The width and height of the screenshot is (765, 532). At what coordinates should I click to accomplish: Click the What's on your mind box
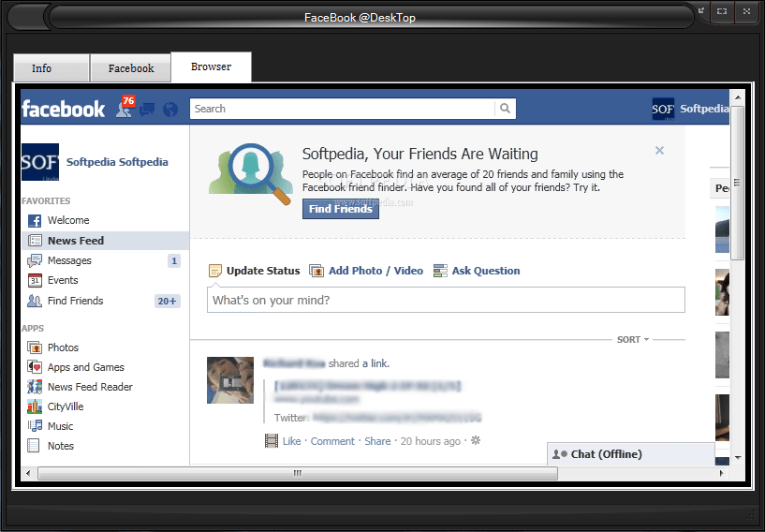tap(446, 300)
